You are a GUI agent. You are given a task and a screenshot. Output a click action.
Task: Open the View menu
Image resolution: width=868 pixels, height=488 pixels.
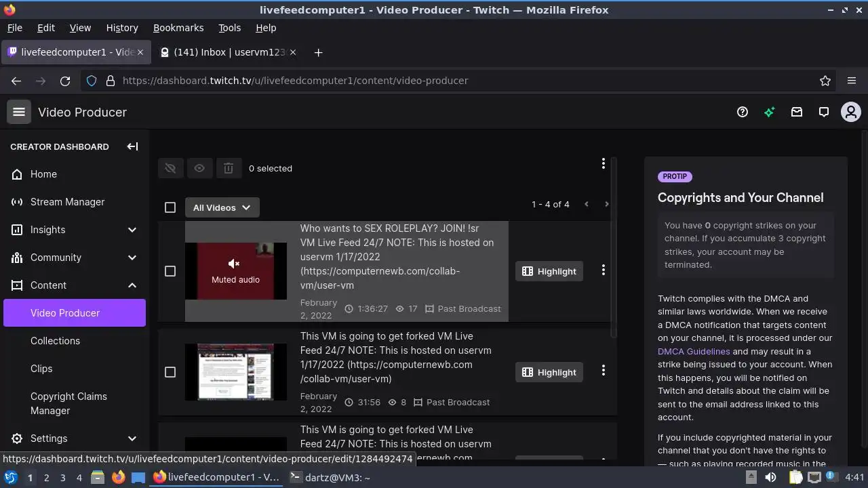[x=80, y=28]
